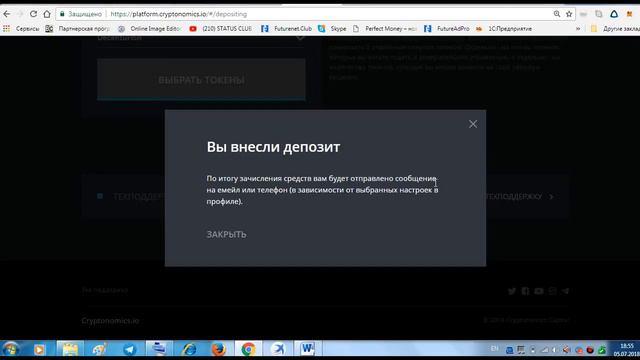
Task: Expand hidden bookmarks chevron
Action: (578, 29)
